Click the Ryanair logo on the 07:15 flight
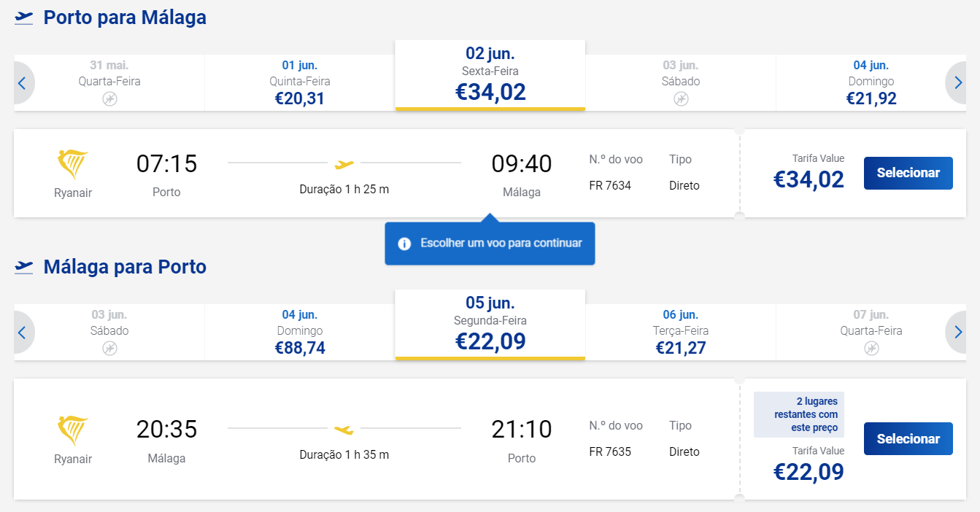The width and height of the screenshot is (980, 512). [x=73, y=165]
